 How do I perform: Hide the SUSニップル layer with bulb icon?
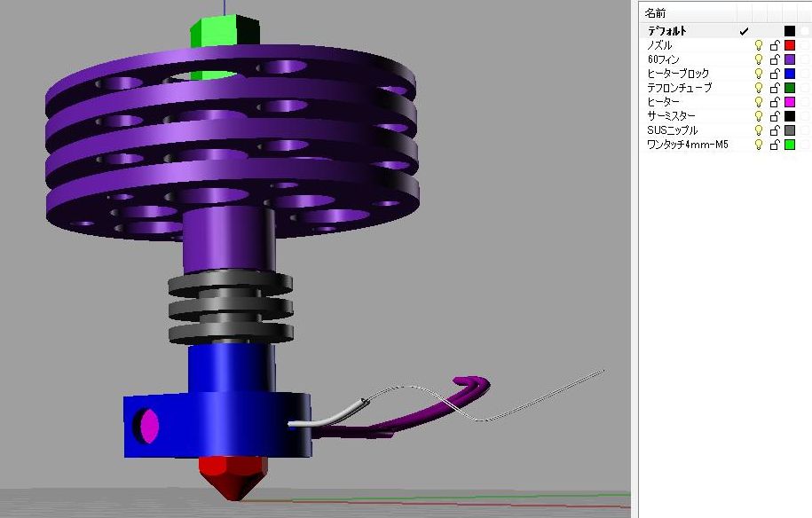coord(759,130)
